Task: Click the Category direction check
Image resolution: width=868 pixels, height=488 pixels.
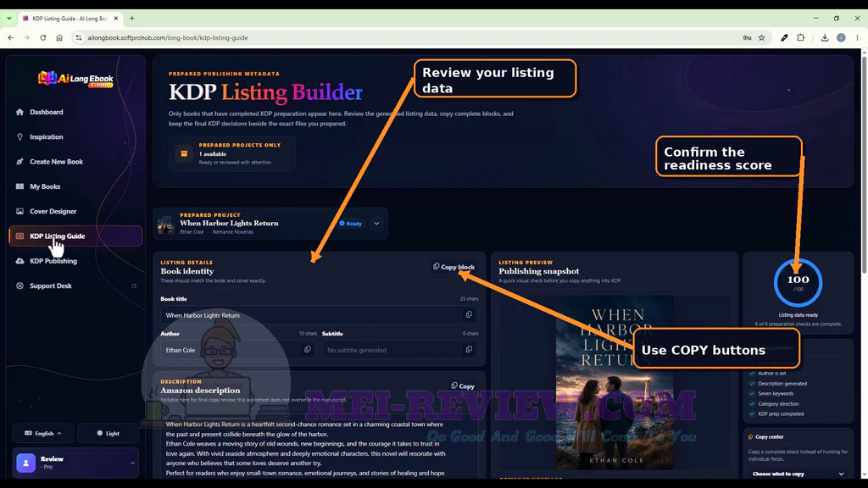Action: 774,404
